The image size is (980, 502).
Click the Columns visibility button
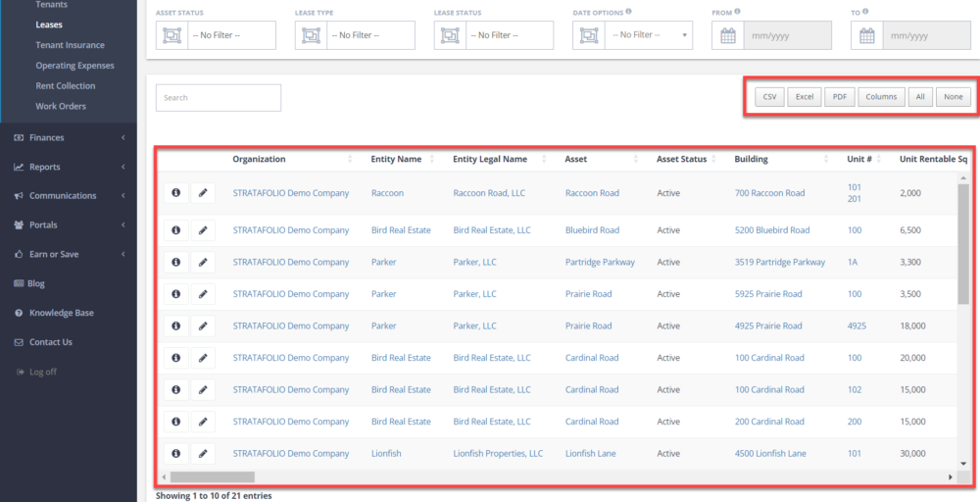coord(880,97)
